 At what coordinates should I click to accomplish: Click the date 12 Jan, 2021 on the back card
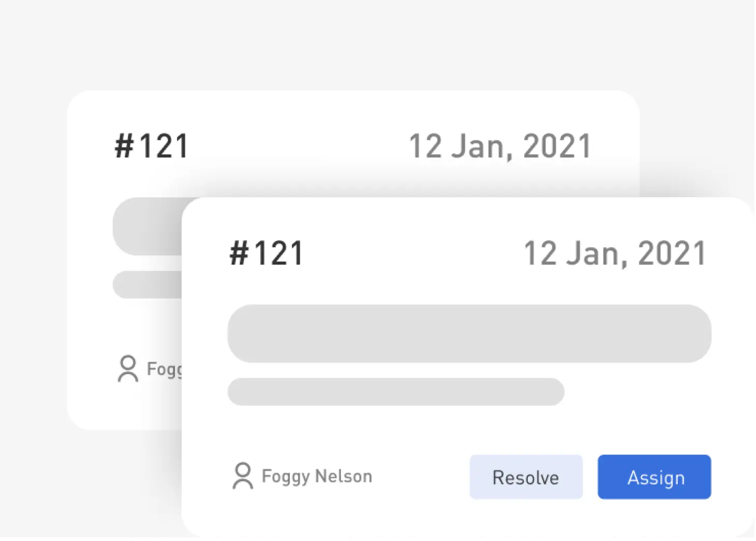[x=500, y=145]
